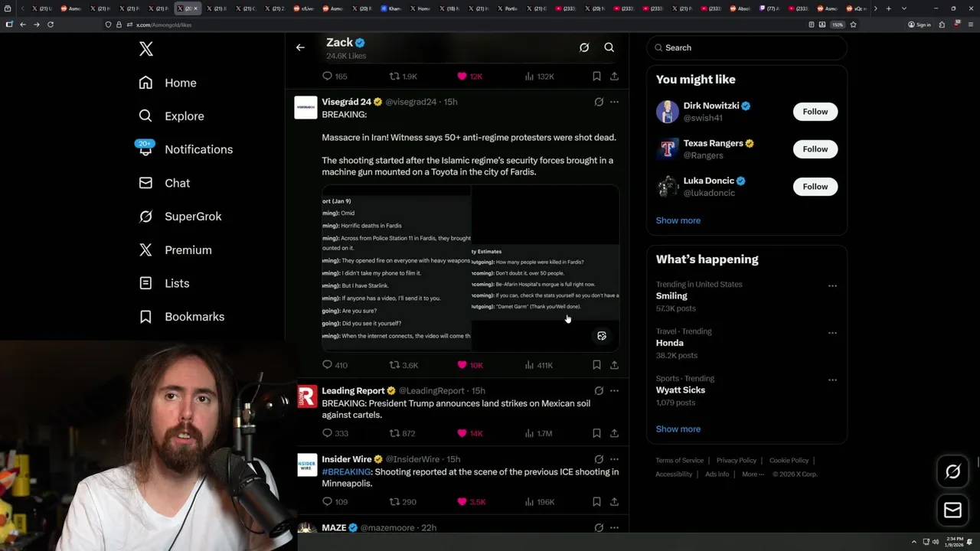This screenshot has height=551, width=980.
Task: Show more trends in What's happening
Action: click(x=678, y=429)
